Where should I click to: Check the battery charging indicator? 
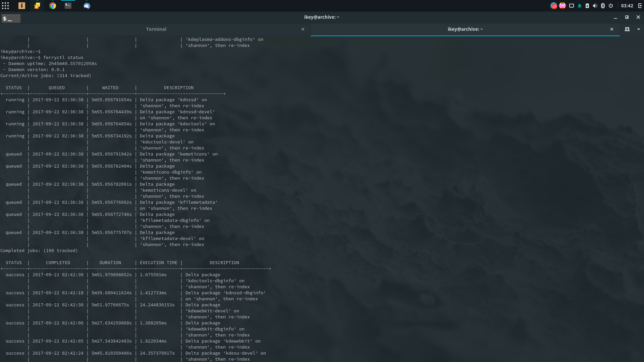tap(587, 6)
